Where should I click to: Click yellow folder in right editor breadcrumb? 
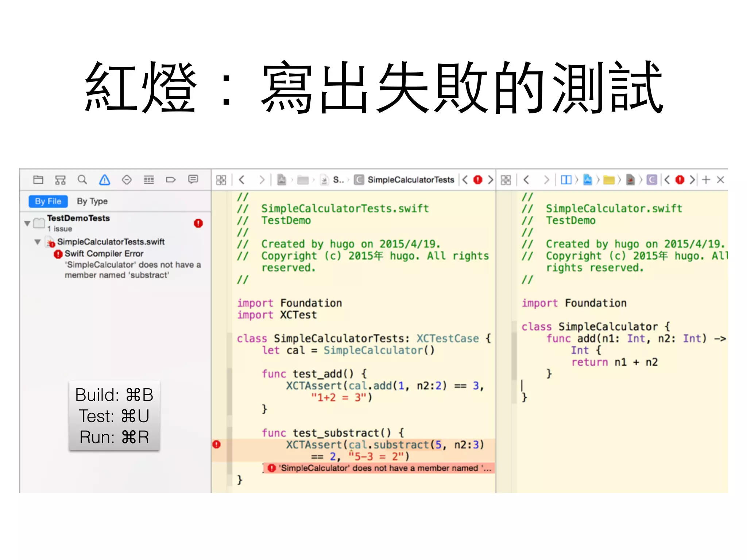[609, 180]
